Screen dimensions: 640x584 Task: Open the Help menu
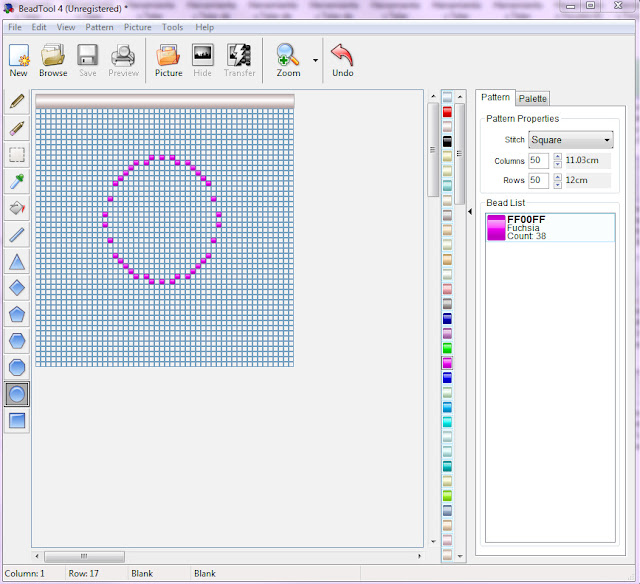204,27
